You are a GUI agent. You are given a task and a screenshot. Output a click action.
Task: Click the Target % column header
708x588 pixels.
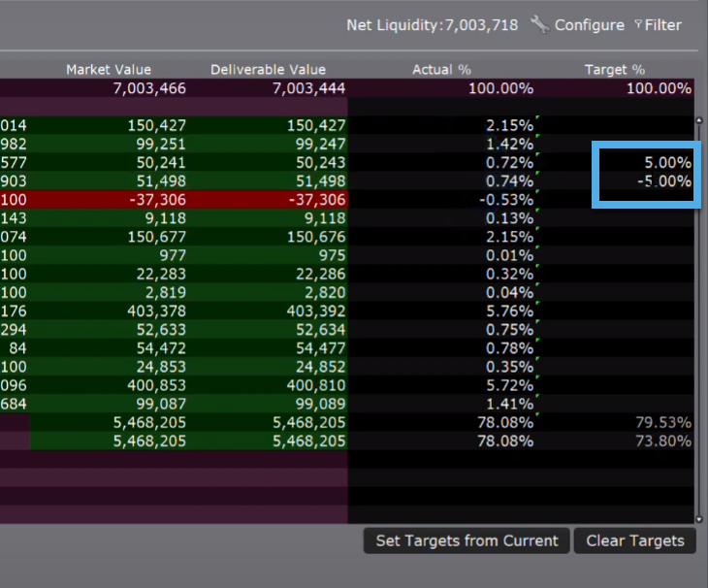614,70
